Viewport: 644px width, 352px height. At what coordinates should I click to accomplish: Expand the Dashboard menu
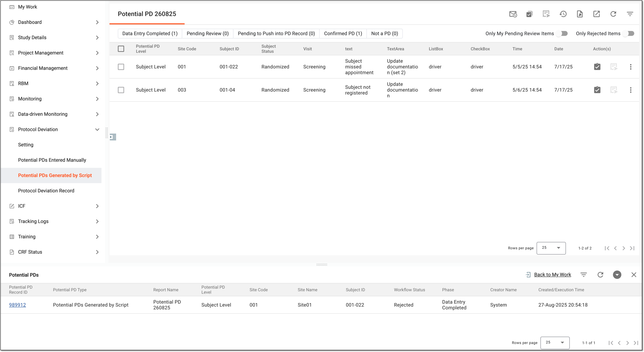(97, 22)
